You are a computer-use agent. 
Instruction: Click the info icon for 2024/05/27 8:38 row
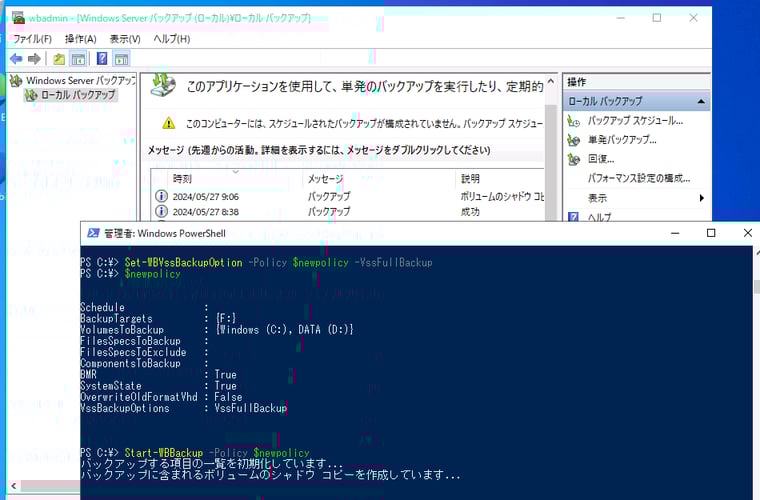click(x=161, y=212)
